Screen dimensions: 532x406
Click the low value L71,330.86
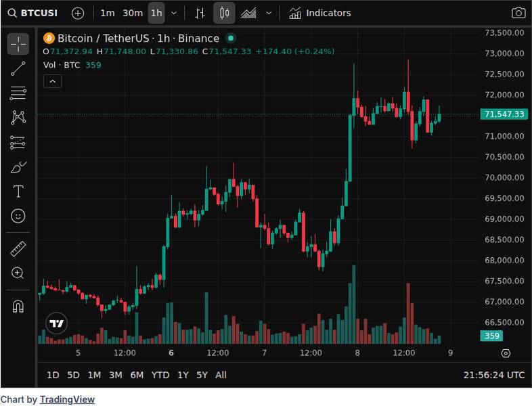[174, 51]
